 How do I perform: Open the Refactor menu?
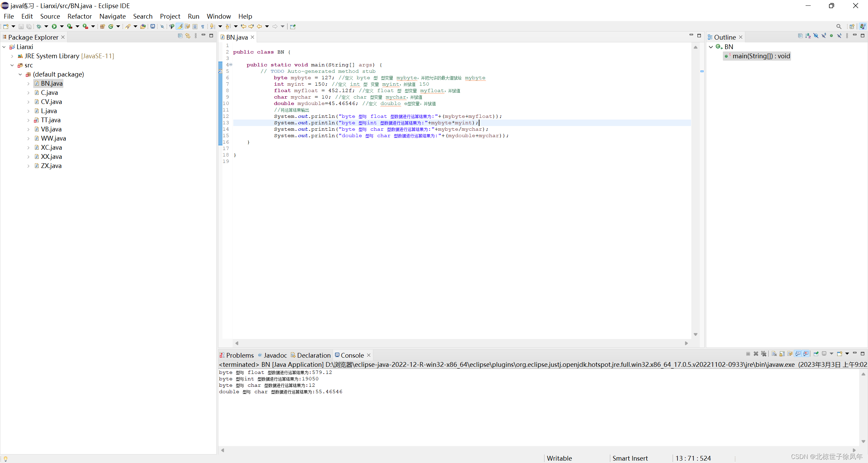pos(79,16)
